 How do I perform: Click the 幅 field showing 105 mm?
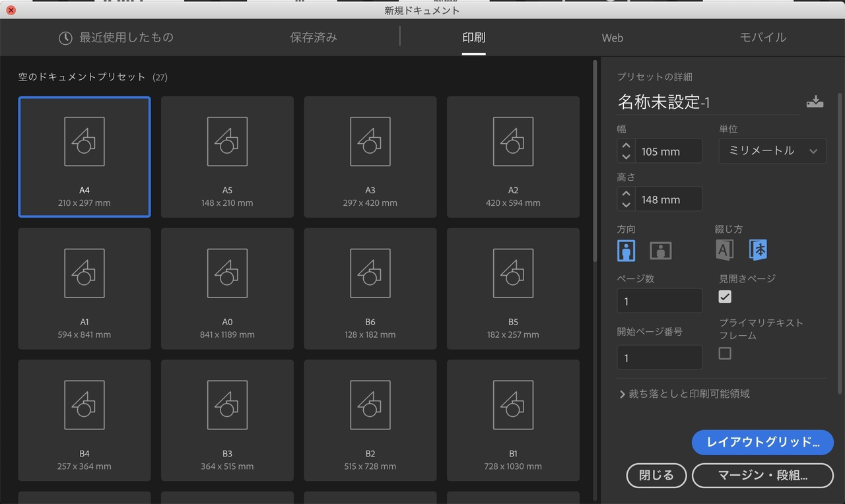[x=669, y=151]
